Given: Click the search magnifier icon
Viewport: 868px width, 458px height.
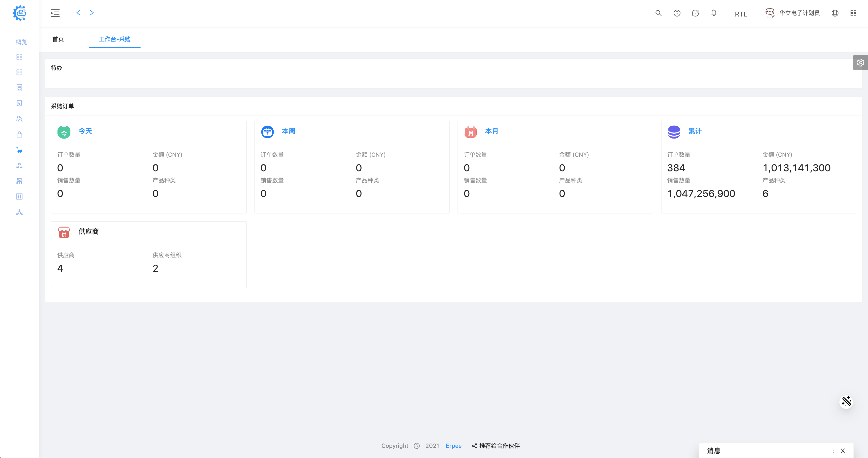Looking at the screenshot, I should click(x=658, y=13).
